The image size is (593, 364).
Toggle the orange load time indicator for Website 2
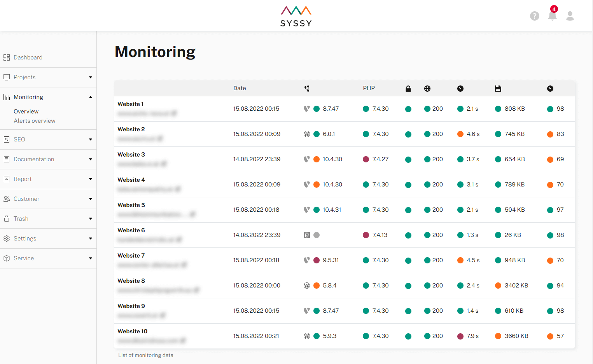[x=460, y=134]
